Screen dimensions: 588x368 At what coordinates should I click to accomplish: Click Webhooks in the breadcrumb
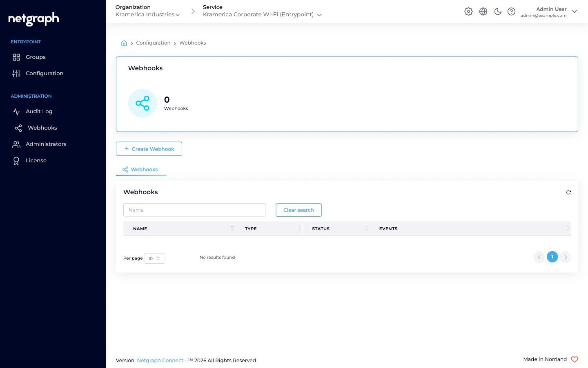pyautogui.click(x=193, y=43)
